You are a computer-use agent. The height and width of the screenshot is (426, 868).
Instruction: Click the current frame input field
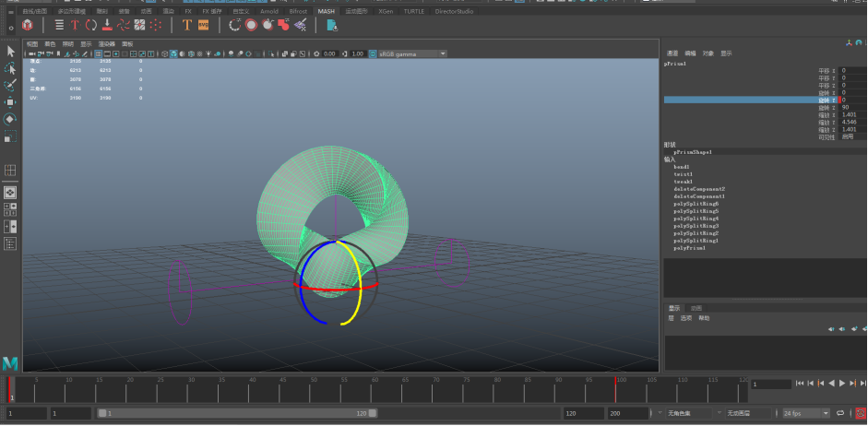pos(771,385)
